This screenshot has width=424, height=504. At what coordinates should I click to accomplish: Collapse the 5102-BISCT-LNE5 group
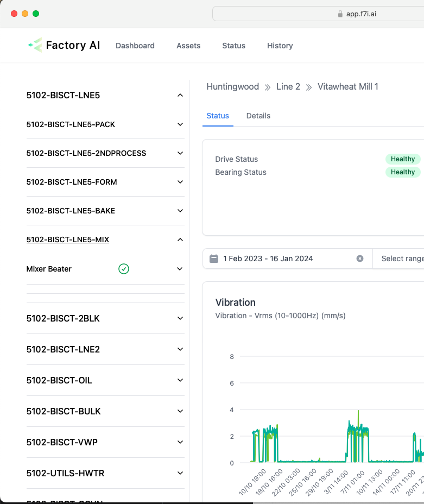[180, 95]
